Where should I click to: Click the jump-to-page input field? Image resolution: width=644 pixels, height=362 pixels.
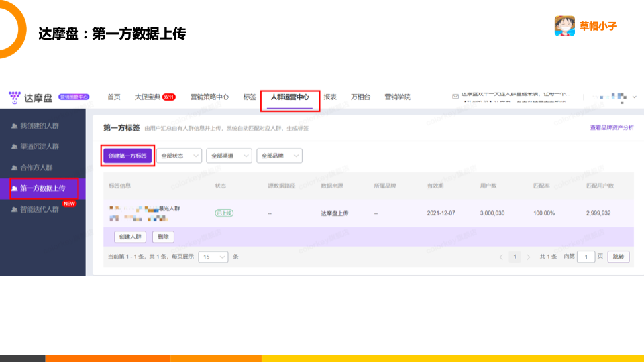click(x=586, y=257)
